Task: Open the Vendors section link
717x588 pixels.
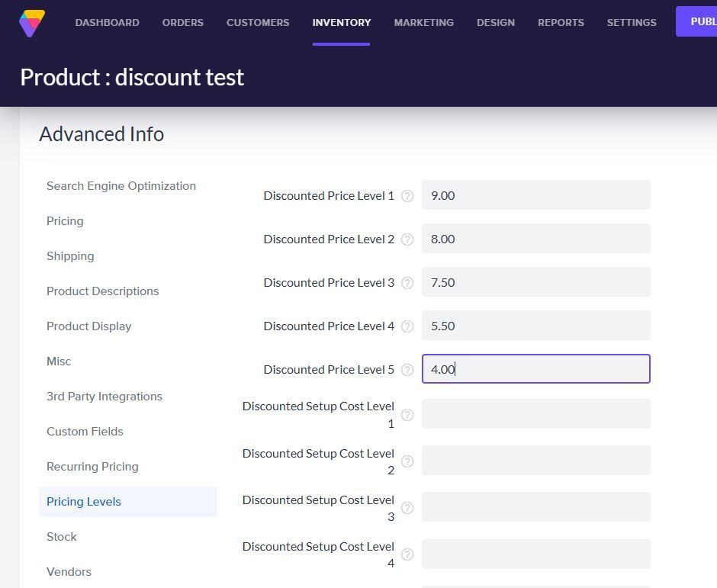Action: click(69, 572)
